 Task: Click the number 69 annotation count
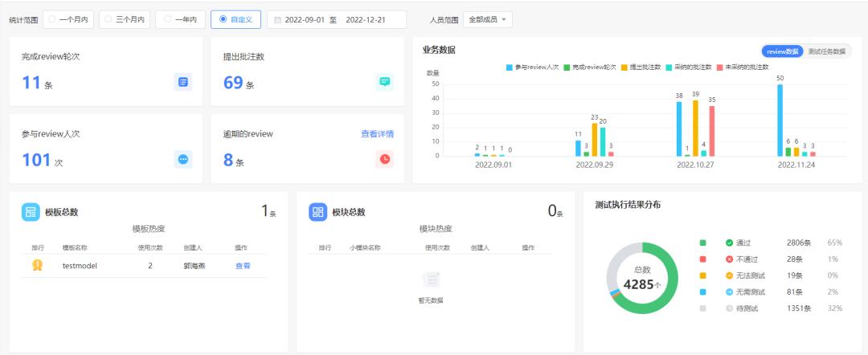click(x=233, y=83)
